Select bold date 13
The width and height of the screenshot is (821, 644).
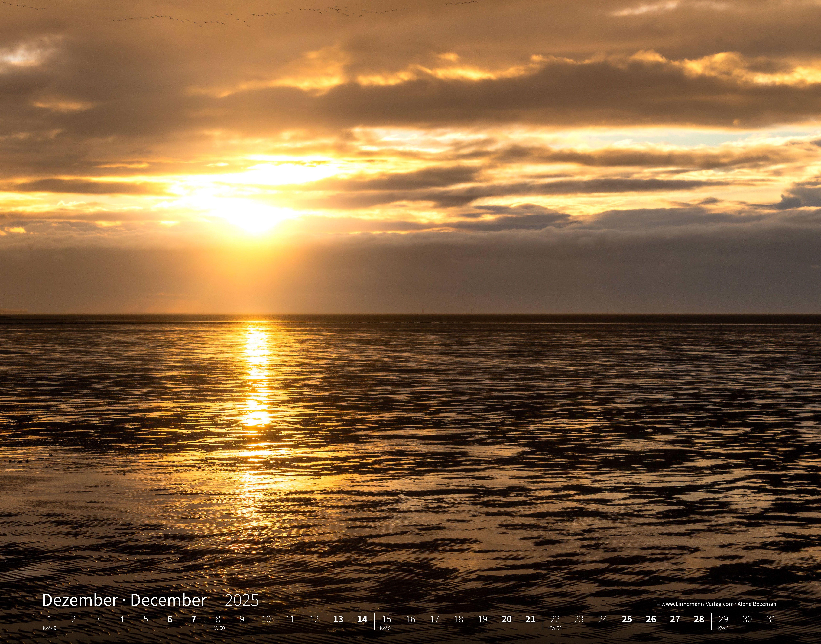coord(338,619)
